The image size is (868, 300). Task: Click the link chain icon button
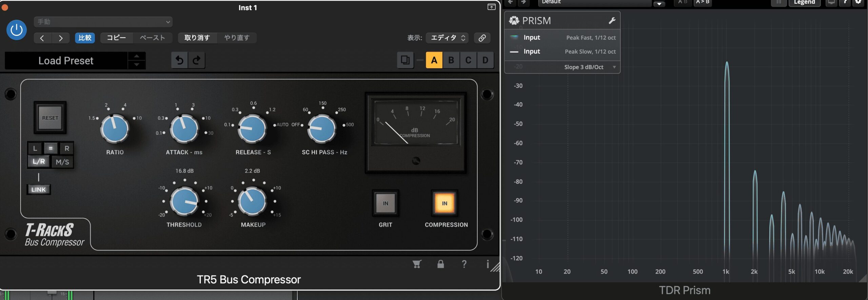482,38
